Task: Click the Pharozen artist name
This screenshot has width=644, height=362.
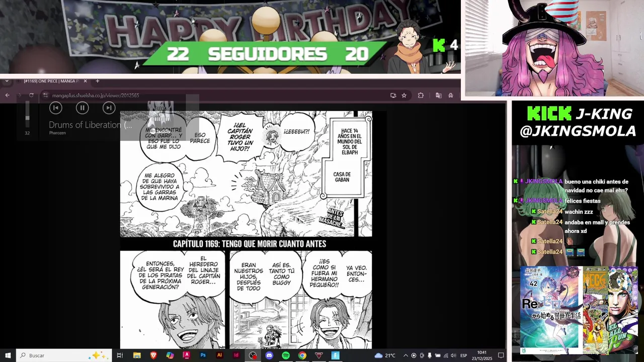Action: (x=57, y=133)
